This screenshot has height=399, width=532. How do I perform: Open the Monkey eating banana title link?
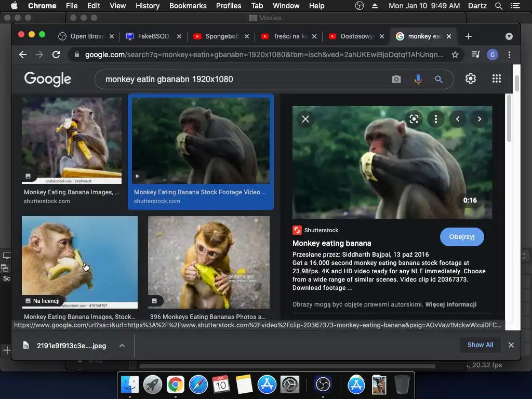tap(331, 243)
